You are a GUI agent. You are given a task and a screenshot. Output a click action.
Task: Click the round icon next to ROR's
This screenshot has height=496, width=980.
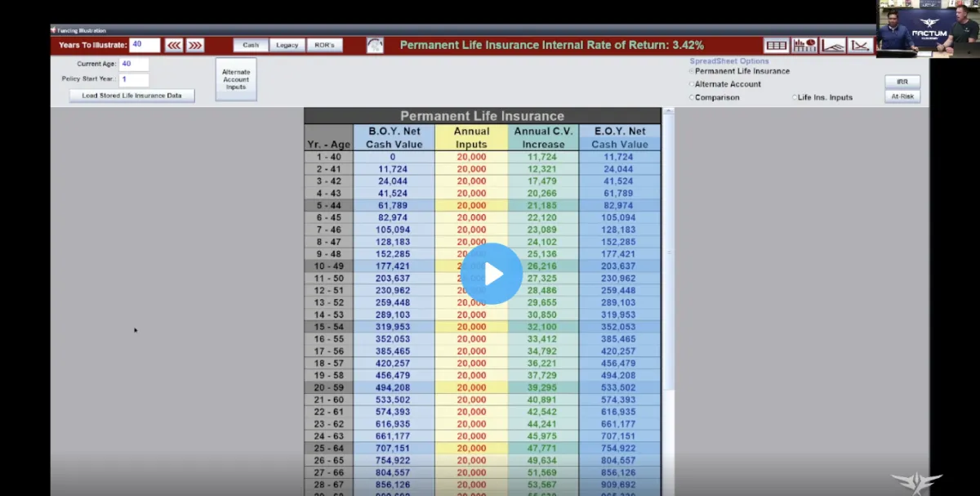(375, 46)
